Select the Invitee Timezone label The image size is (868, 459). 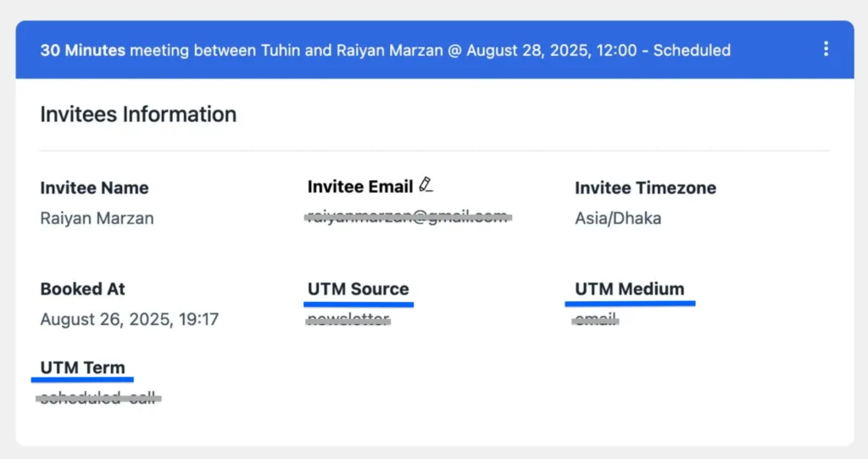[x=645, y=188]
